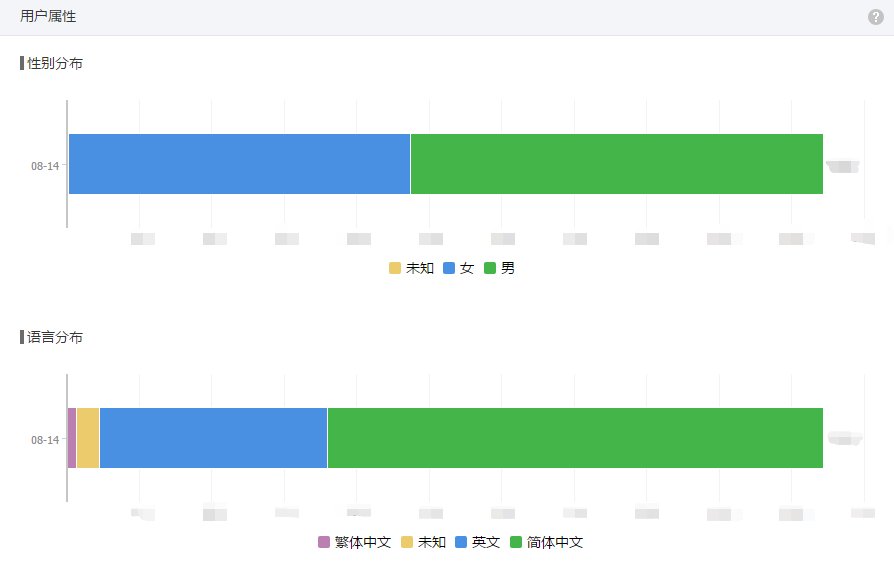This screenshot has width=894, height=568.
Task: Click the green 简体中文 legend swatch
Action: [517, 542]
